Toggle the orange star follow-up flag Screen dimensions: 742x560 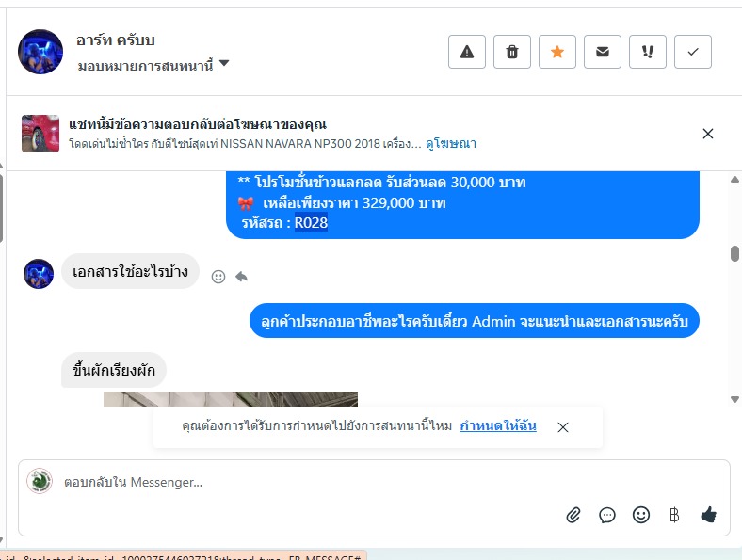(x=557, y=52)
